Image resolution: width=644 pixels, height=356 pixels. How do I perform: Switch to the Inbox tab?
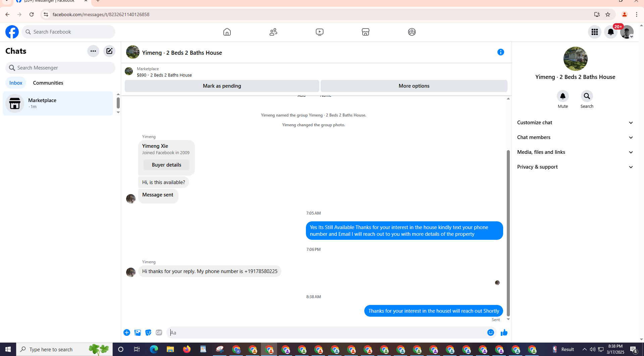pyautogui.click(x=16, y=83)
